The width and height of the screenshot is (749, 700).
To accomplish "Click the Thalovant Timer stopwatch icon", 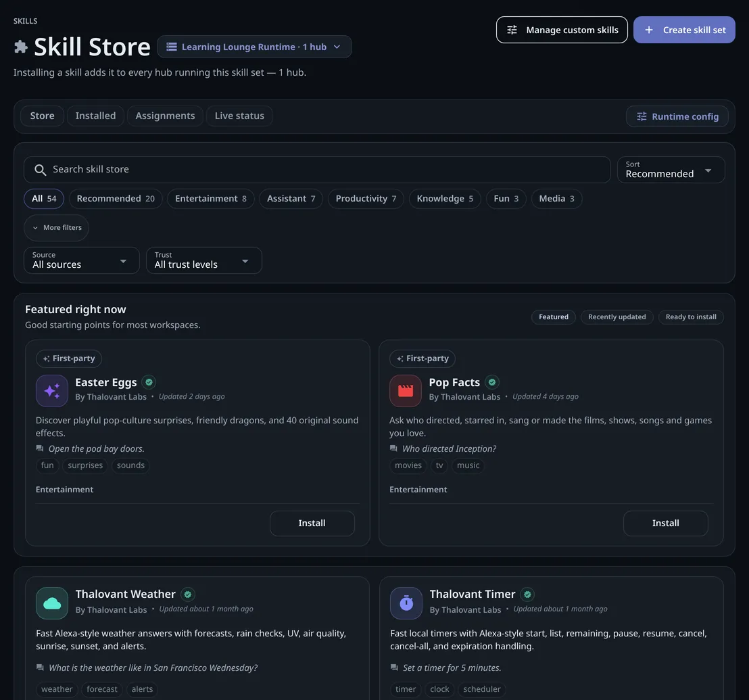I will pyautogui.click(x=406, y=603).
